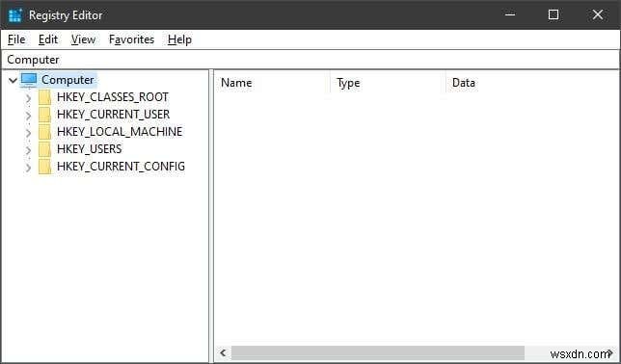Click the horizontal scrollbar left arrow
Image resolution: width=621 pixels, height=364 pixels.
pos(223,352)
